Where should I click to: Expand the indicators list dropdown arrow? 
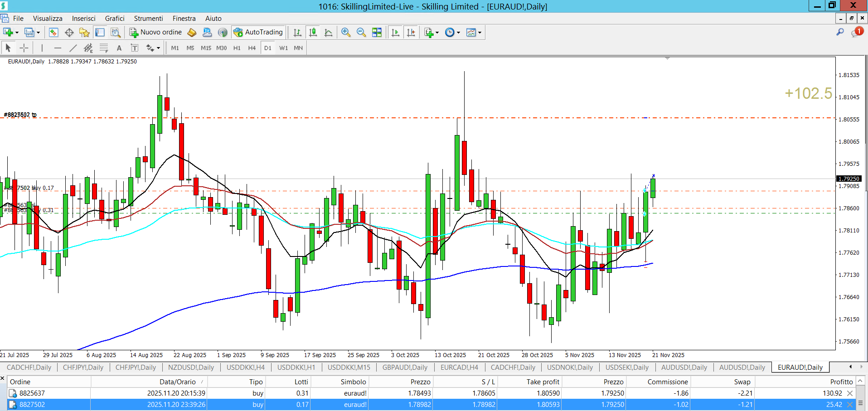437,33
